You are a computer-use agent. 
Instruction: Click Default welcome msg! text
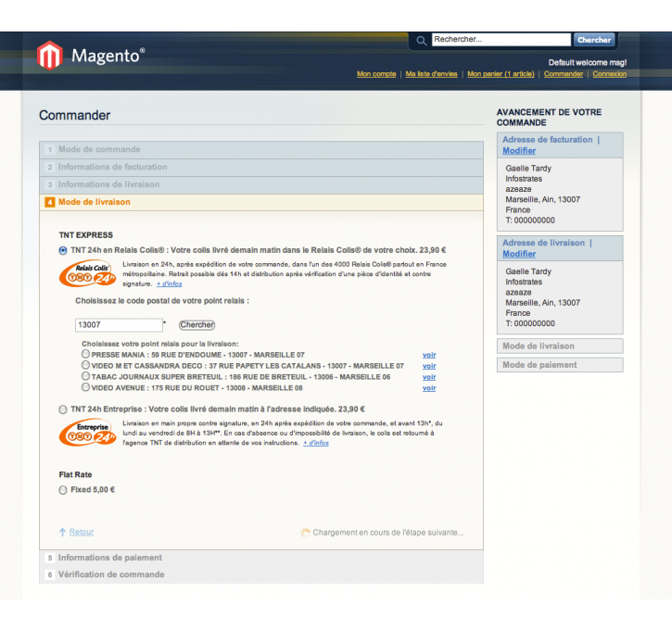587,62
